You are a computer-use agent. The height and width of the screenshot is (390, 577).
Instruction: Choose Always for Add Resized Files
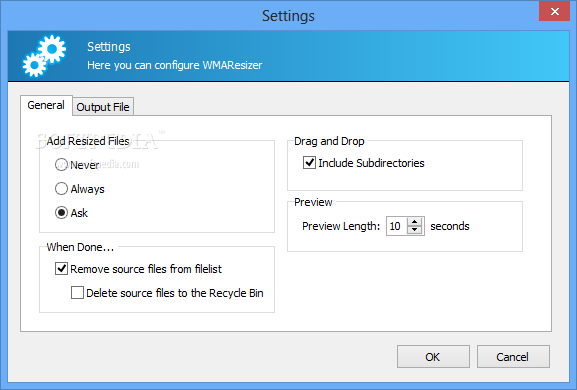click(61, 189)
